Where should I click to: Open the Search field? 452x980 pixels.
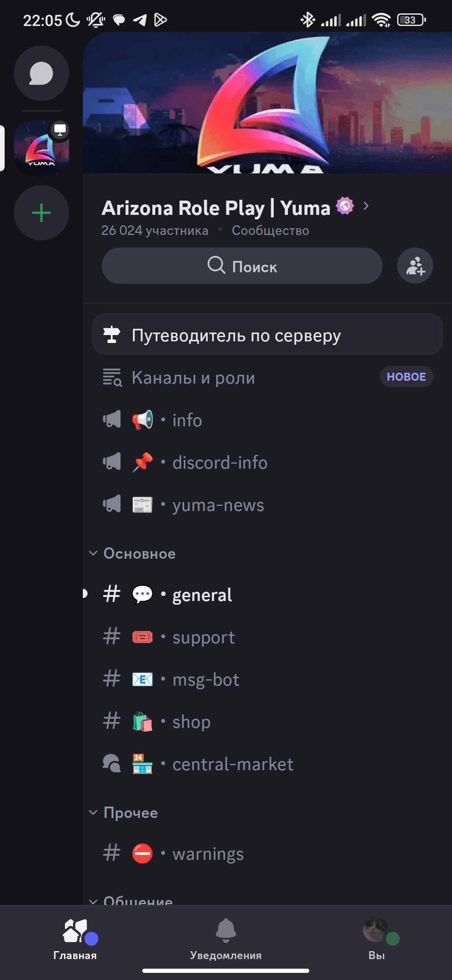[x=242, y=266]
